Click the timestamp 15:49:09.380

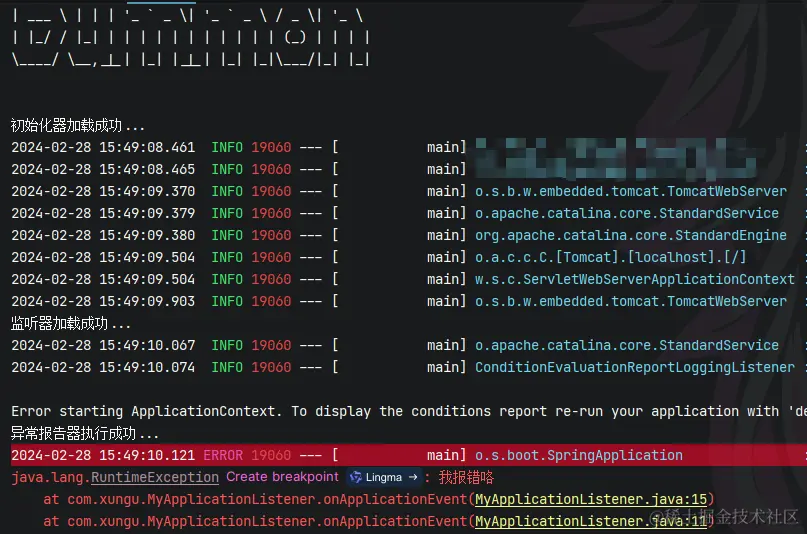click(147, 235)
